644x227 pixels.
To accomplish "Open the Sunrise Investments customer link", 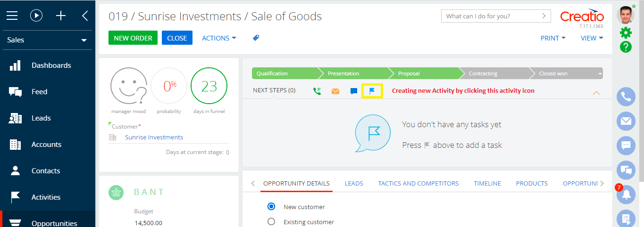I will pyautogui.click(x=154, y=138).
